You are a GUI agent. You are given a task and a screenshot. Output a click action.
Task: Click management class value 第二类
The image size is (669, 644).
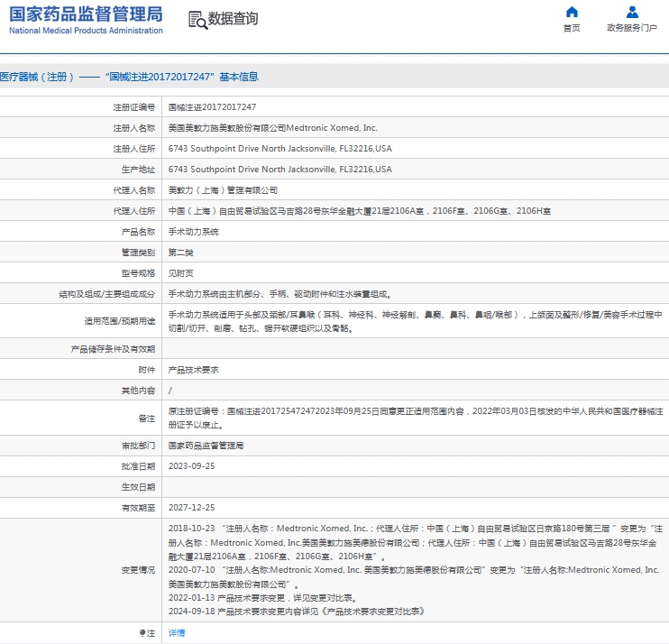(x=180, y=253)
